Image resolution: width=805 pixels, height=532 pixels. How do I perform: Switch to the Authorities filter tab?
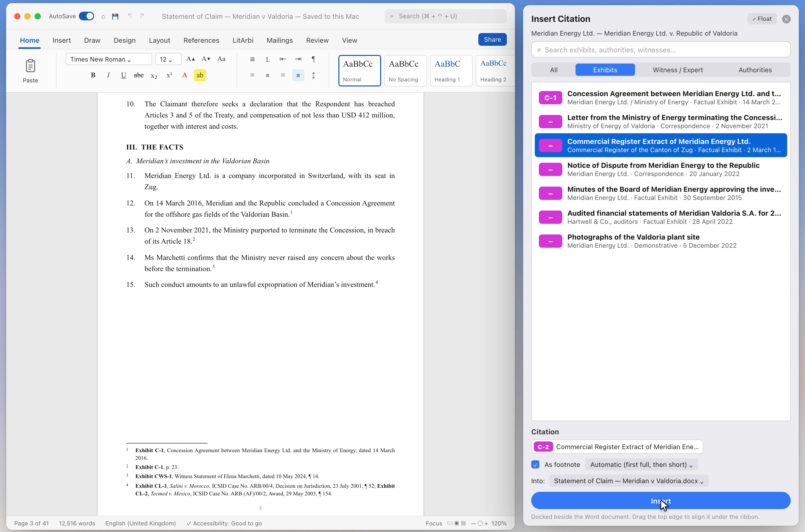(x=755, y=70)
